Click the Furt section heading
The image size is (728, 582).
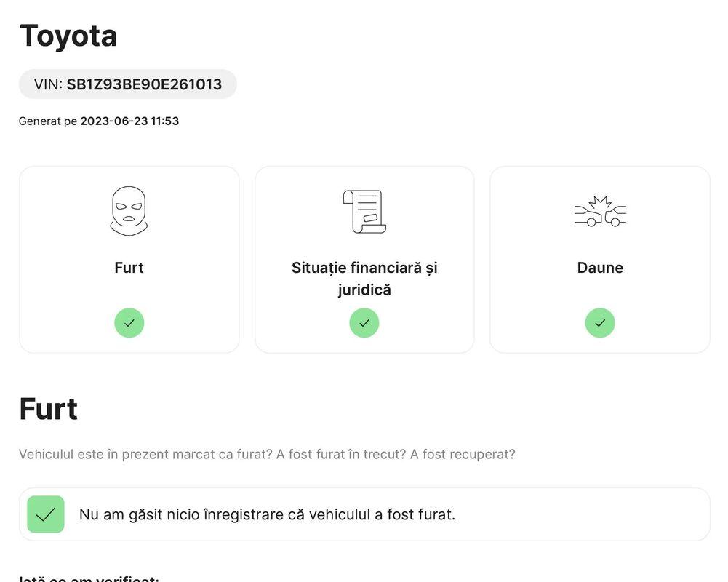[x=48, y=409]
